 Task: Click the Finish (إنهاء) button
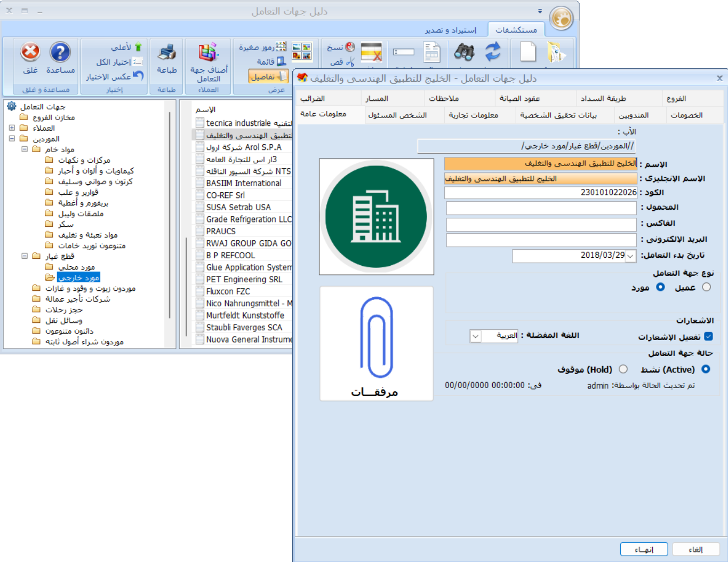click(x=644, y=549)
